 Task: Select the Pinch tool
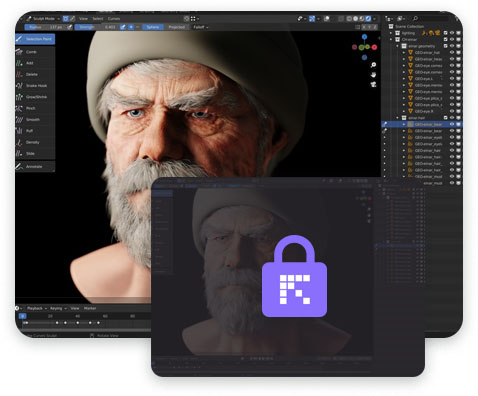[35, 108]
